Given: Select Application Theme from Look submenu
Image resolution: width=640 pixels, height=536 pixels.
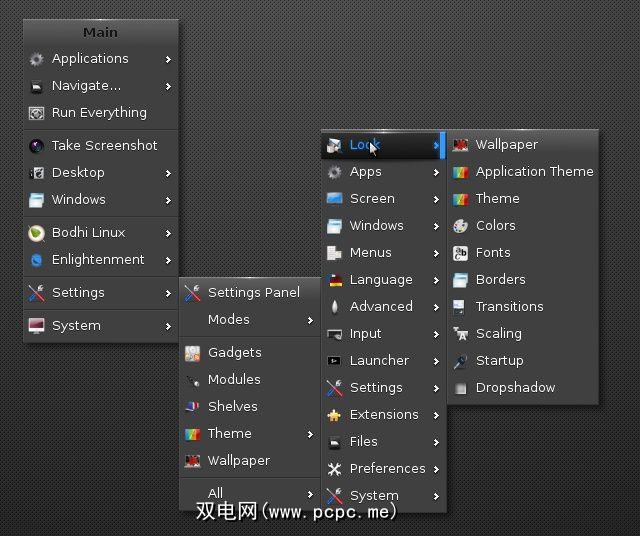Looking at the screenshot, I should 534,172.
